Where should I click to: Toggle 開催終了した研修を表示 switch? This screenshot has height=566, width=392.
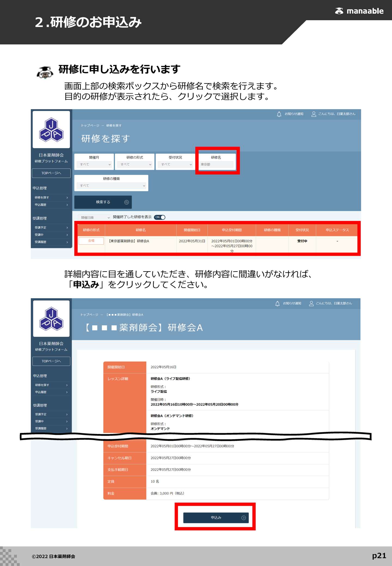pos(160,217)
